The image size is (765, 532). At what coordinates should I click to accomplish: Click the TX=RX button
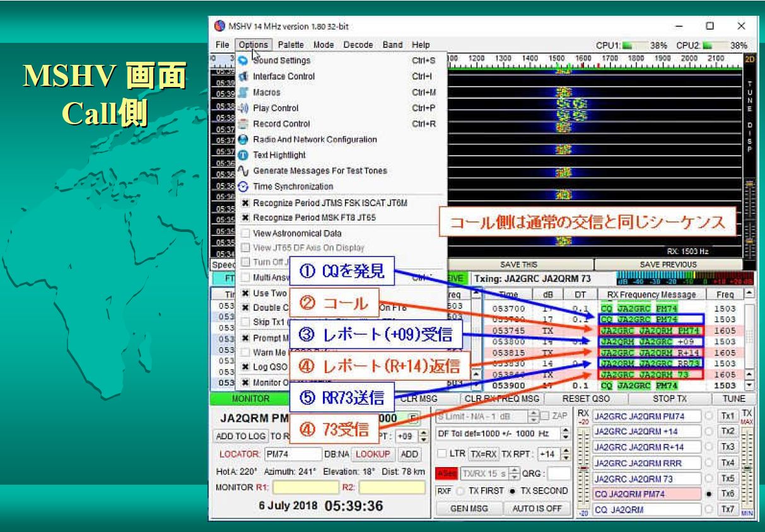484,454
